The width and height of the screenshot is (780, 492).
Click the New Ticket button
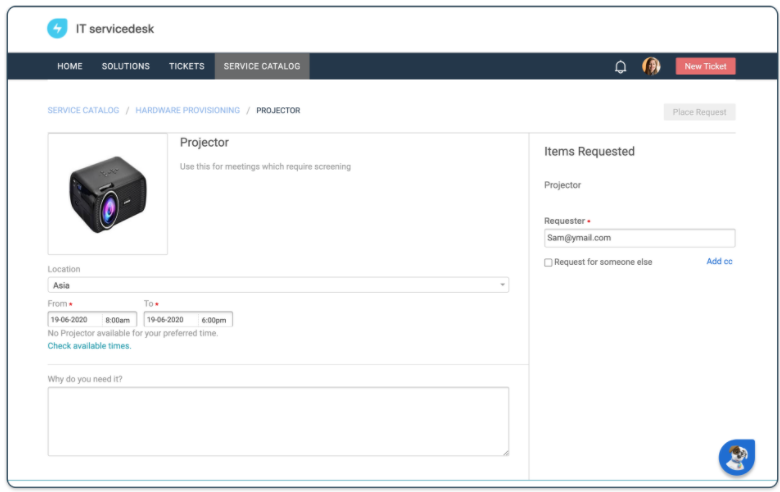(705, 67)
